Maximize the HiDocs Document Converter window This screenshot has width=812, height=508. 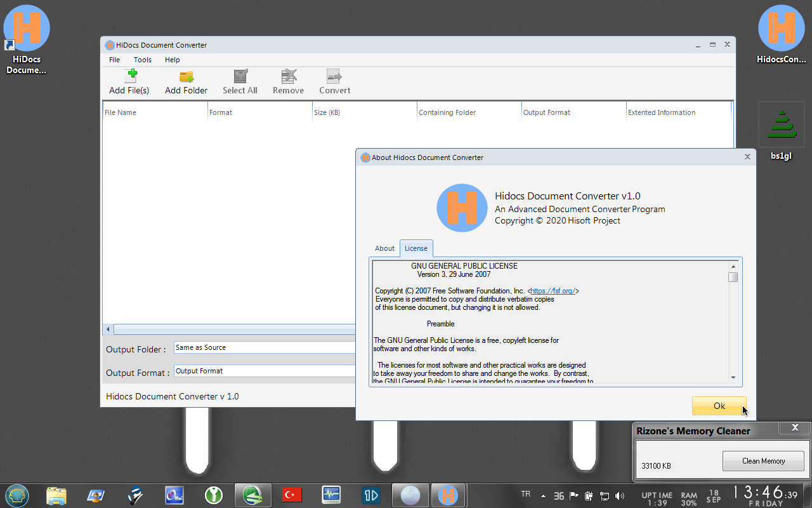(x=712, y=45)
